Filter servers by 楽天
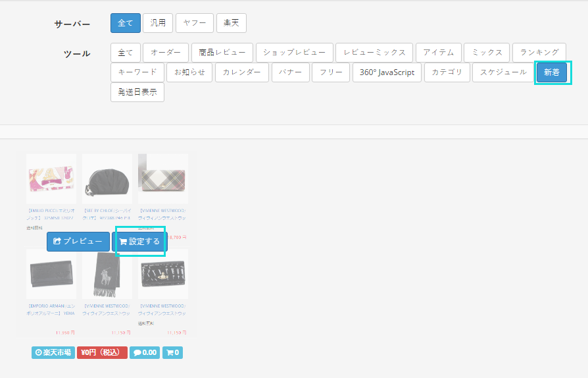588x378 pixels. pyautogui.click(x=231, y=23)
